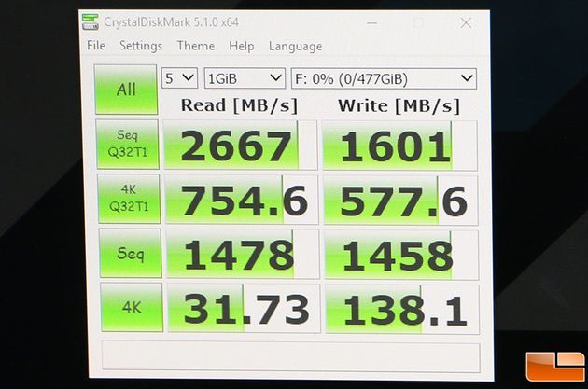Run the plain 4K test button
The width and height of the screenshot is (588, 389).
(x=132, y=308)
